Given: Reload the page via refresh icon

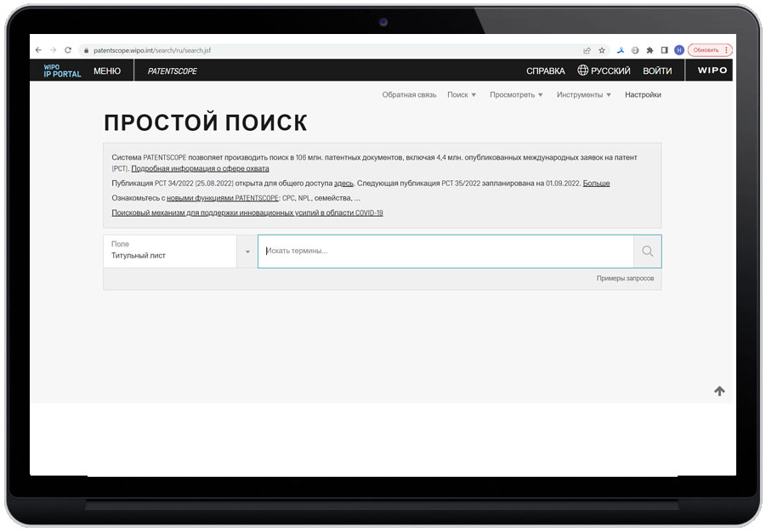Looking at the screenshot, I should pyautogui.click(x=68, y=49).
